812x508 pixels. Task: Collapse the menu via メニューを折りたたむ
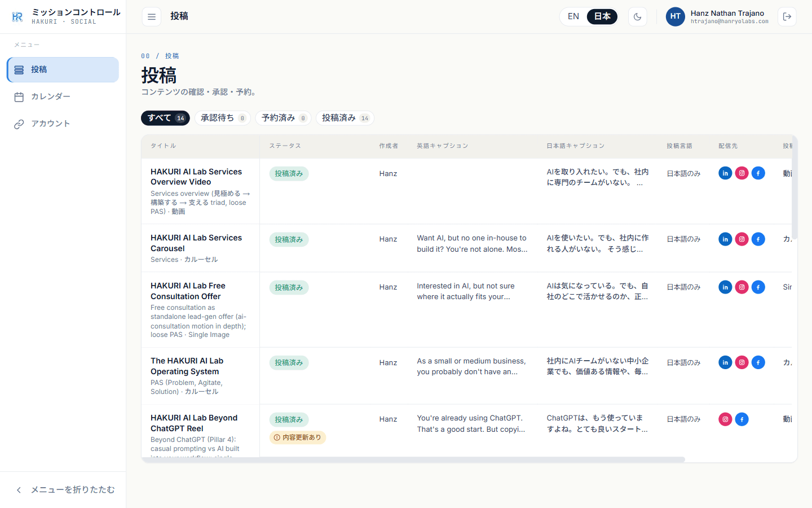pos(63,490)
